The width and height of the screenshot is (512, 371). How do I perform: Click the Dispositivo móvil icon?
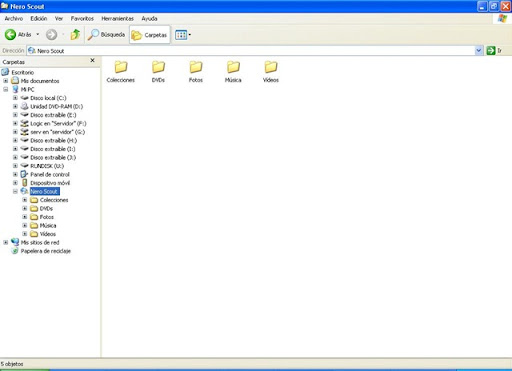tap(25, 183)
